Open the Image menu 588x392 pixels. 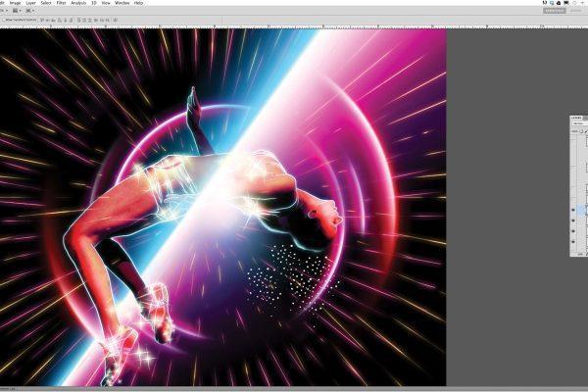(15, 3)
